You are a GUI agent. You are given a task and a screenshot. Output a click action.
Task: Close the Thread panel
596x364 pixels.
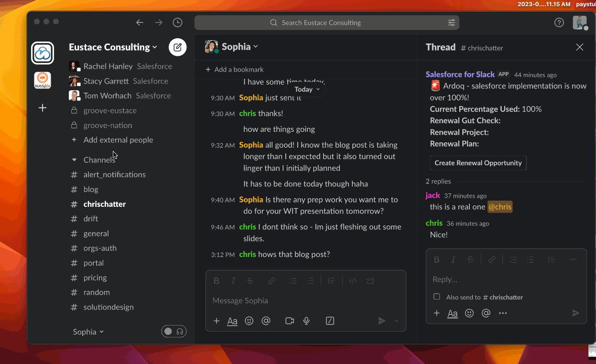tap(580, 47)
